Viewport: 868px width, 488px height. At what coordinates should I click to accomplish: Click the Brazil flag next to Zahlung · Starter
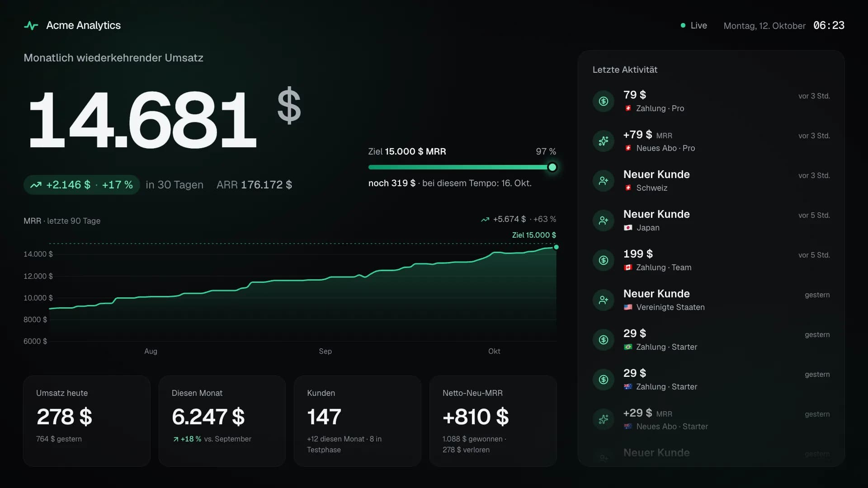pos(628,347)
